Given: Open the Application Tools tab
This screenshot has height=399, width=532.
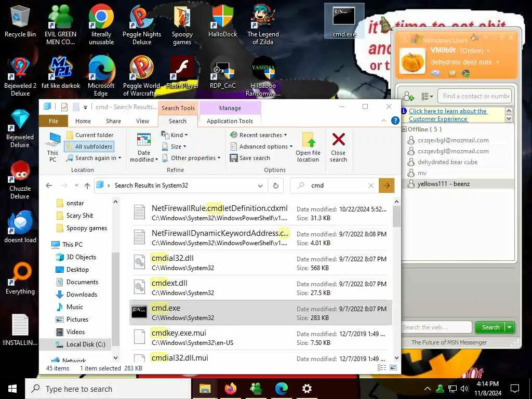Looking at the screenshot, I should pos(230,121).
